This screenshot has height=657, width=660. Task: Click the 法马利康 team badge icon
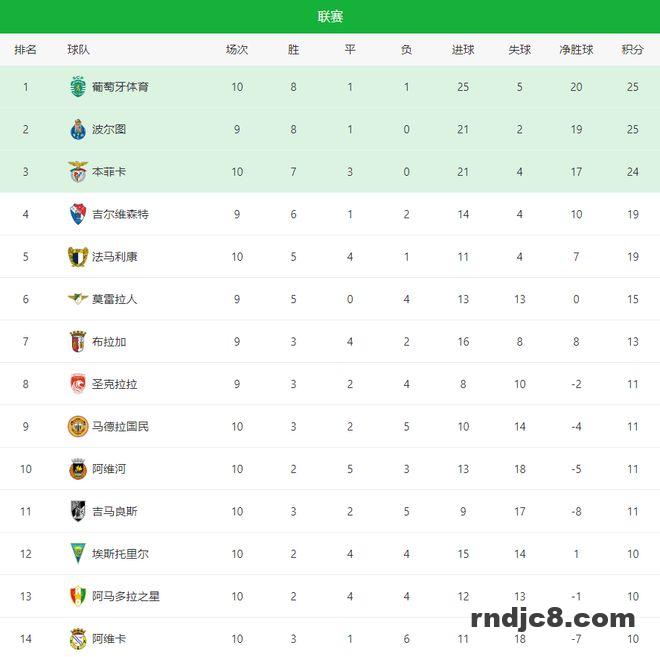click(78, 256)
